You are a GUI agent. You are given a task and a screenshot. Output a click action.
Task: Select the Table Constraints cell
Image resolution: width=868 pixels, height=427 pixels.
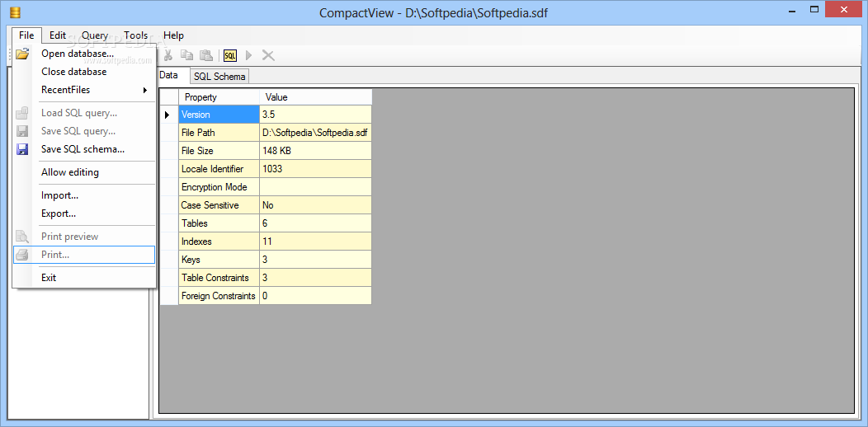tap(219, 278)
